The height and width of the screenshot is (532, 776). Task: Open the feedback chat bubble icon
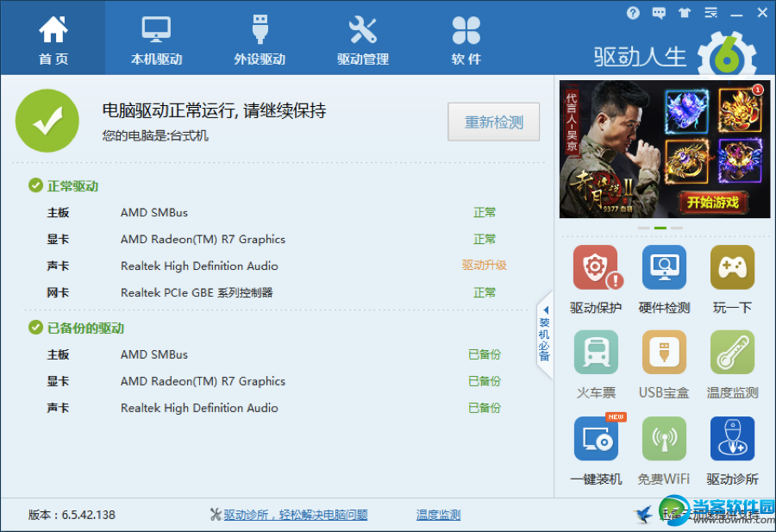(659, 13)
